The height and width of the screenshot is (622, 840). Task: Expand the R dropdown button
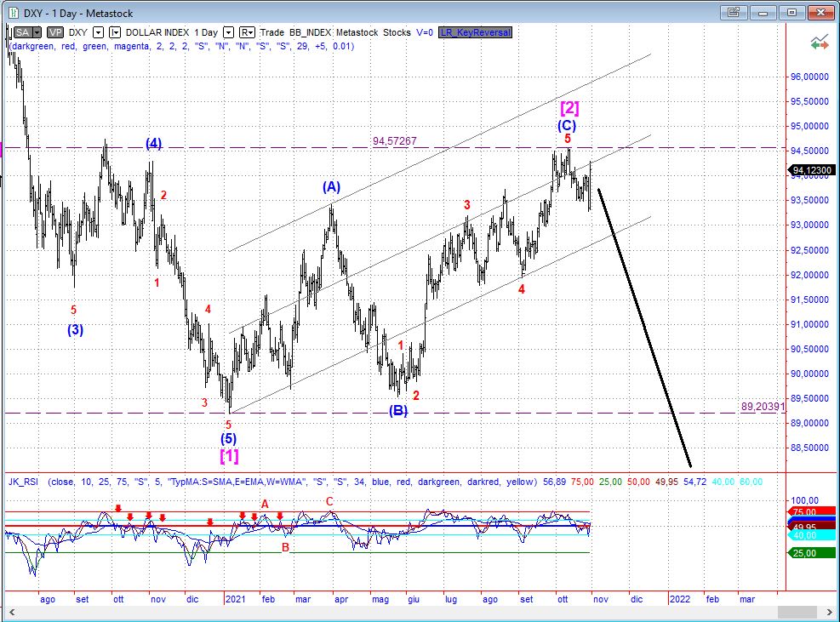click(x=247, y=32)
